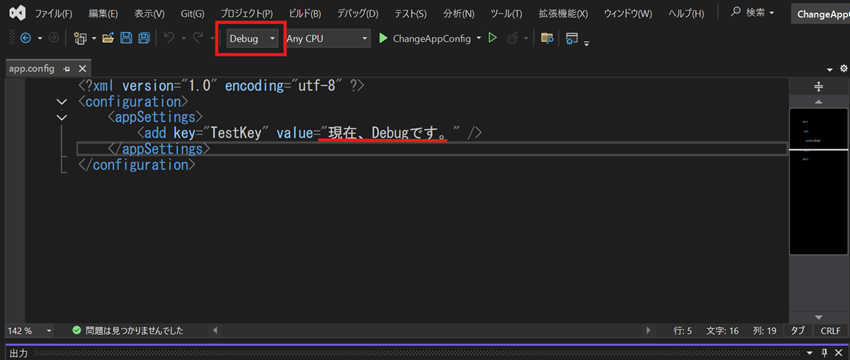The height and width of the screenshot is (360, 850).
Task: Click the navigate backward arrow icon
Action: tap(25, 38)
